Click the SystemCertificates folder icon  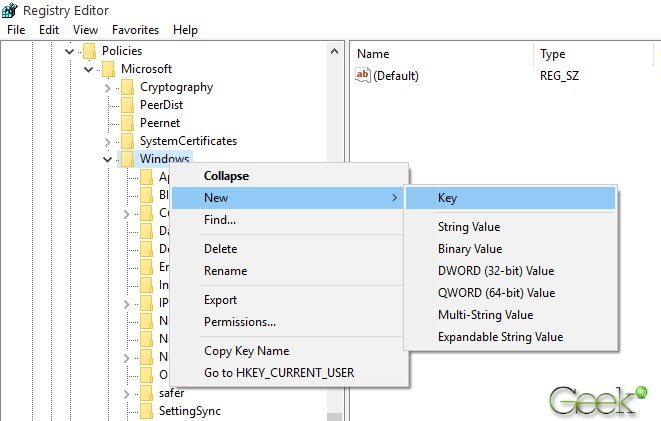coord(128,142)
